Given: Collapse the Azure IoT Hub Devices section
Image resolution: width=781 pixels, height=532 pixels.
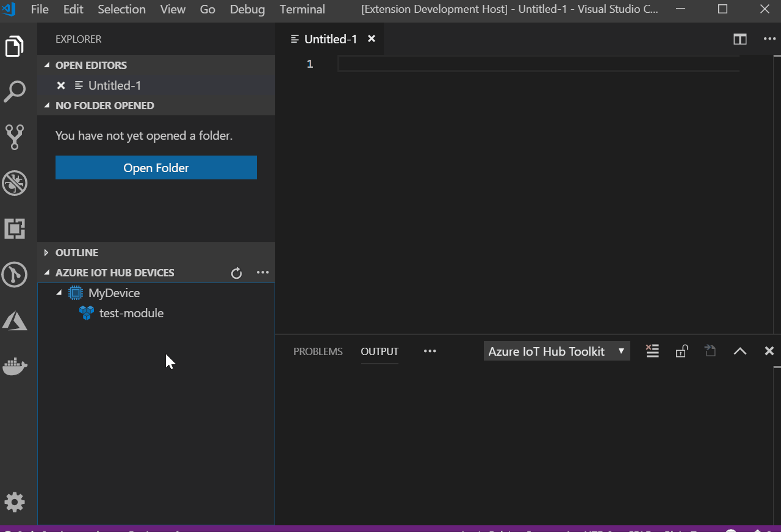Looking at the screenshot, I should point(46,273).
